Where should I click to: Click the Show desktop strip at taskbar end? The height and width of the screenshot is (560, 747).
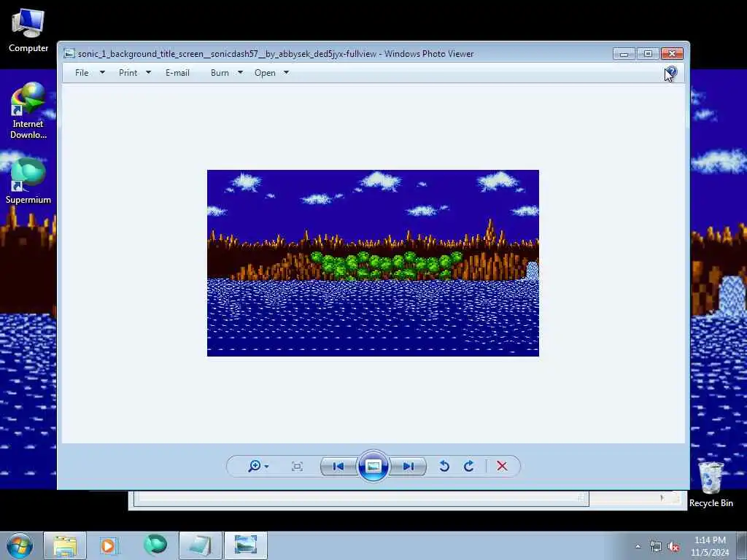(742, 545)
